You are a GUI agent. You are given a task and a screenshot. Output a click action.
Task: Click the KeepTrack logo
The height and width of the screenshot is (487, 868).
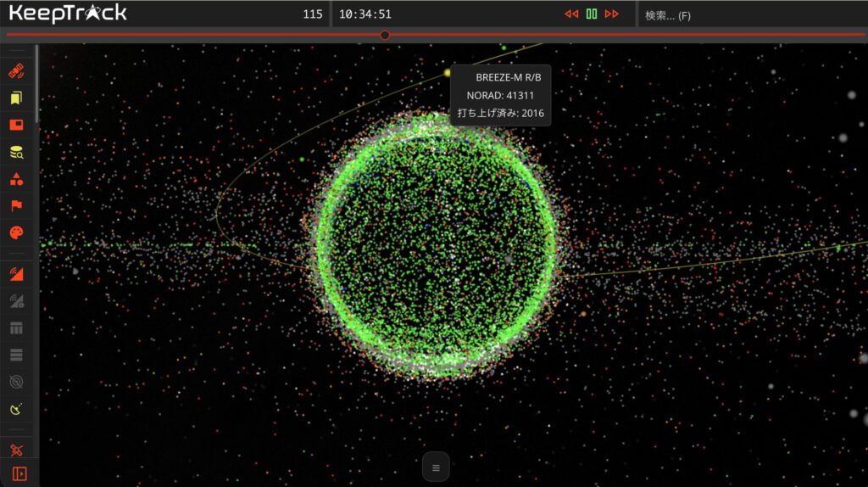(x=68, y=14)
